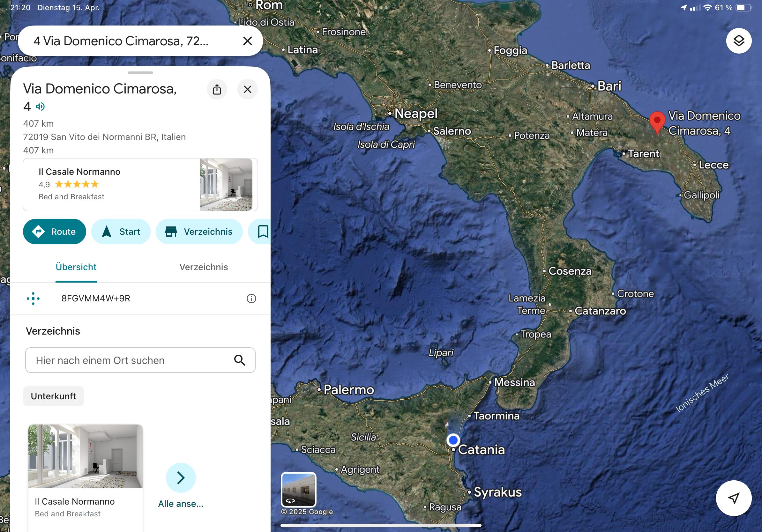762x532 pixels.
Task: Open the Street View thumbnail on the map
Action: tap(298, 490)
